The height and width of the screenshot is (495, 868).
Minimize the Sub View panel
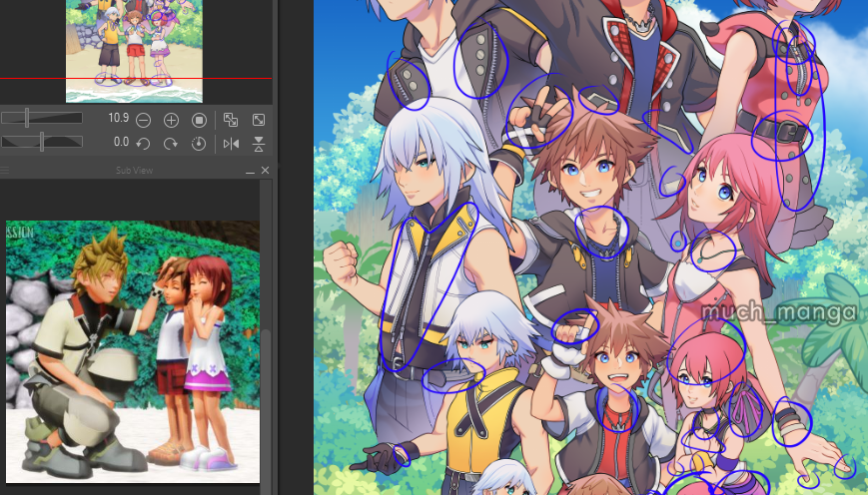click(251, 171)
